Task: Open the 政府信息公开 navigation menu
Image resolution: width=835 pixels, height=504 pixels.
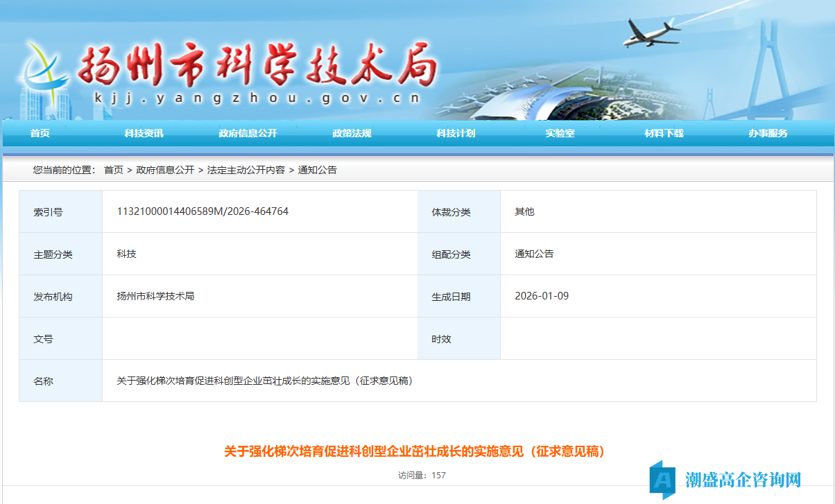Action: (247, 133)
